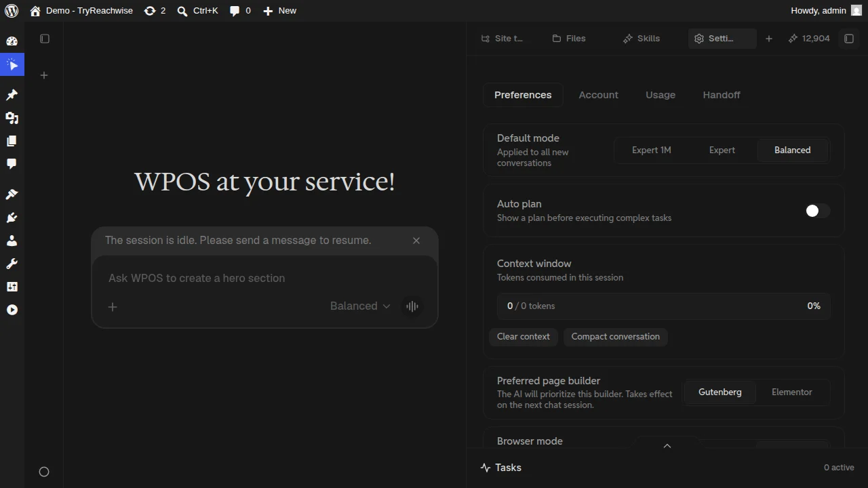Click the '0 active' tasks status text
The width and height of the screenshot is (868, 488).
pyautogui.click(x=839, y=468)
